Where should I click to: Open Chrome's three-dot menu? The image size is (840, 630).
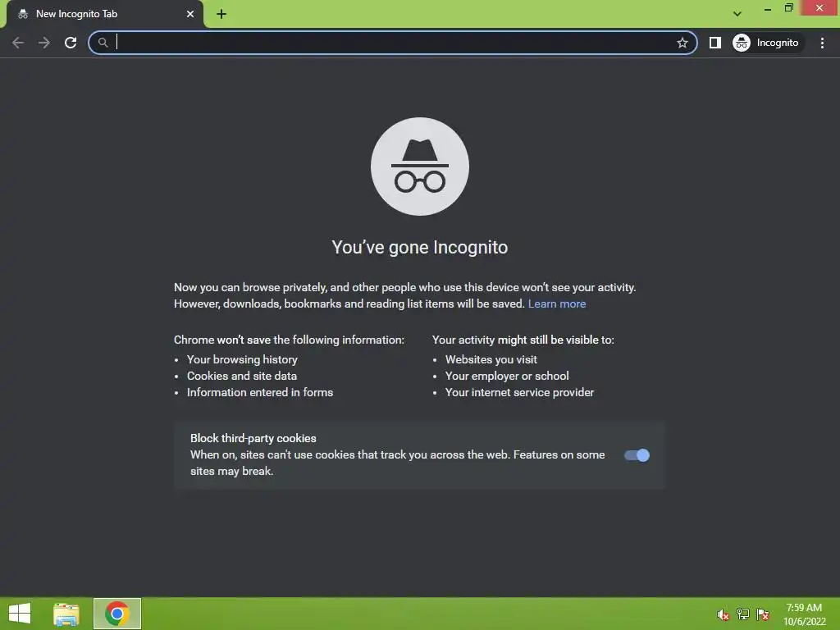coord(822,43)
